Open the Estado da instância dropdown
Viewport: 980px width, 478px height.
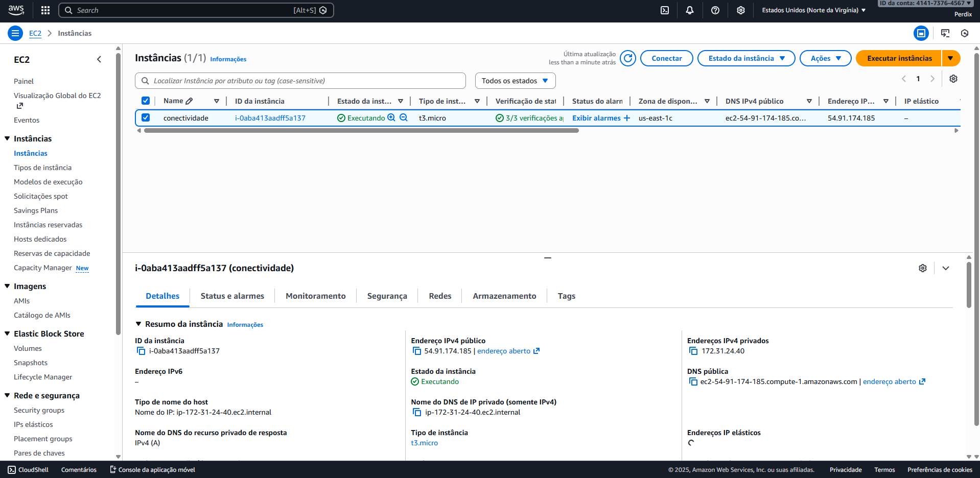click(x=746, y=58)
